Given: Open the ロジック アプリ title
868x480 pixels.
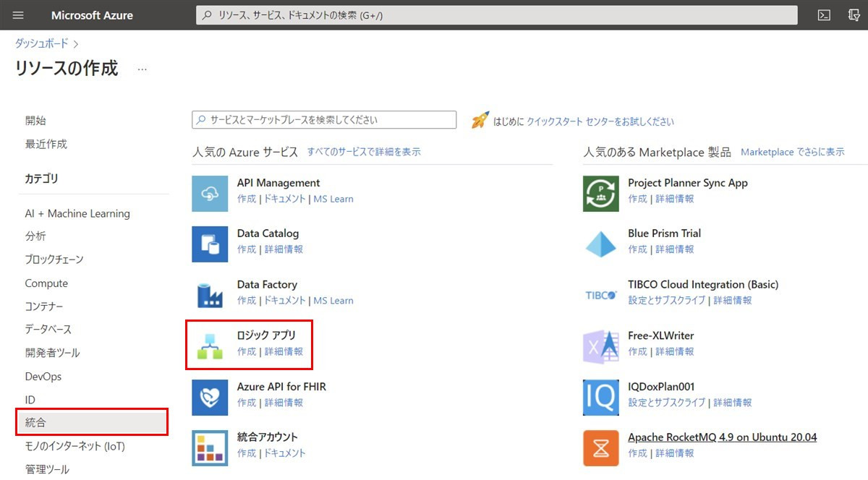Looking at the screenshot, I should click(x=266, y=335).
